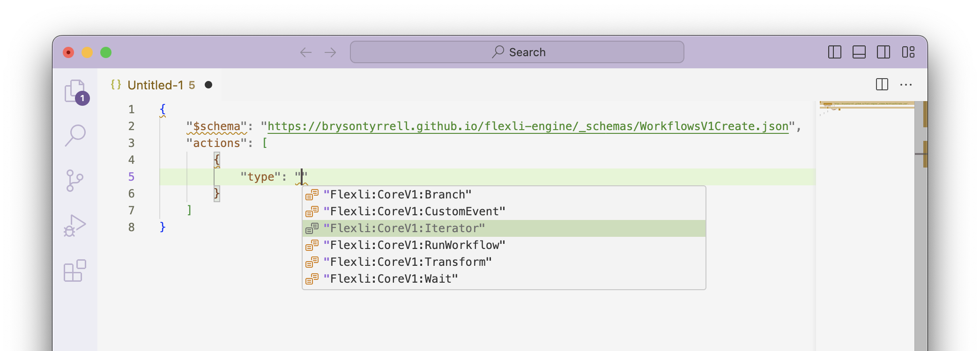Toggle the primary side bar
The width and height of the screenshot is (980, 351).
(x=835, y=52)
